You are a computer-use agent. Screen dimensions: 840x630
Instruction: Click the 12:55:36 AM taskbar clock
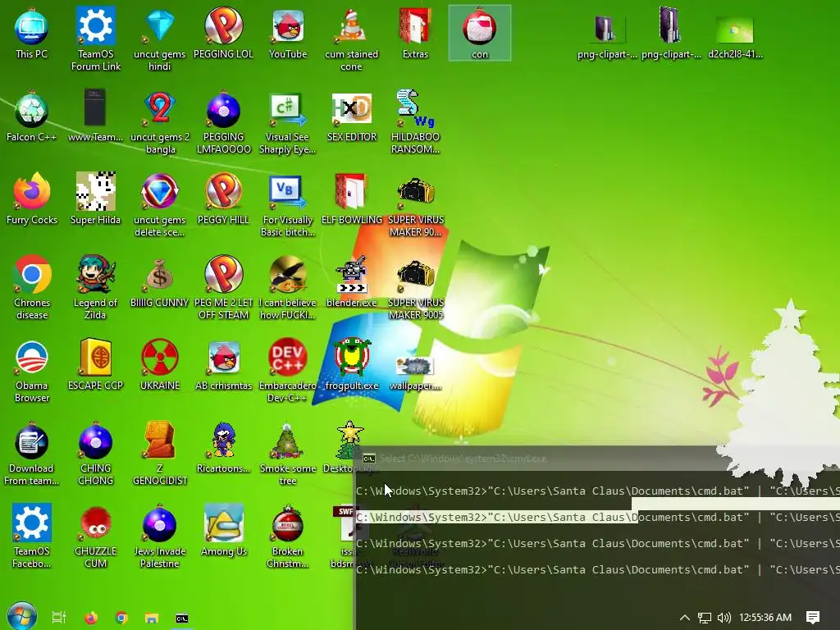coord(765,618)
